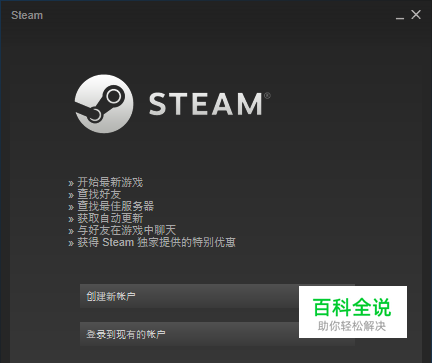Select the text 获得 Steam 独家提供的特别优惠
This screenshot has width=432, height=363.
pos(157,242)
